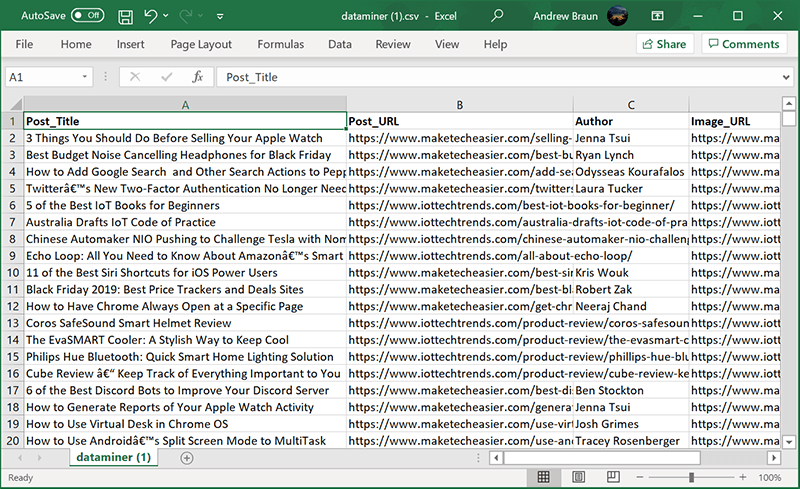
Task: Select author cell 'Robert Zak'
Action: coord(631,289)
